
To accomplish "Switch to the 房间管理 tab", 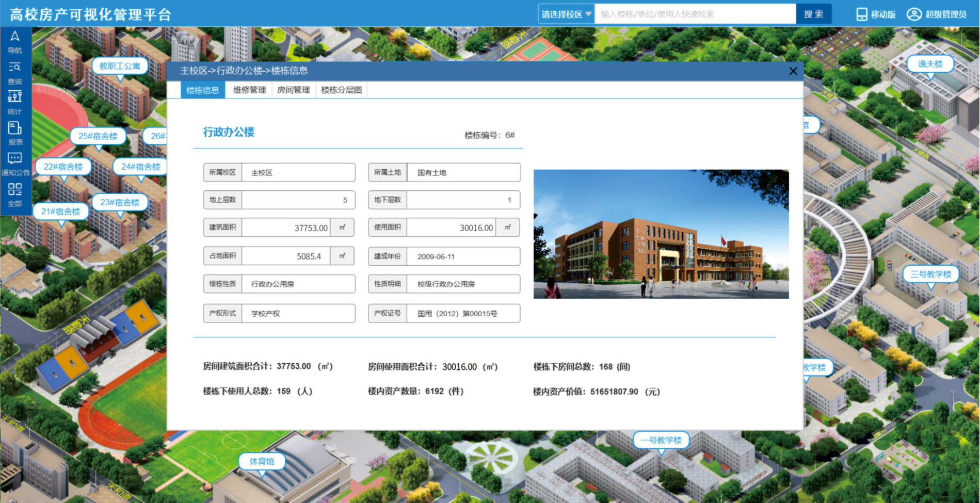I will 294,90.
